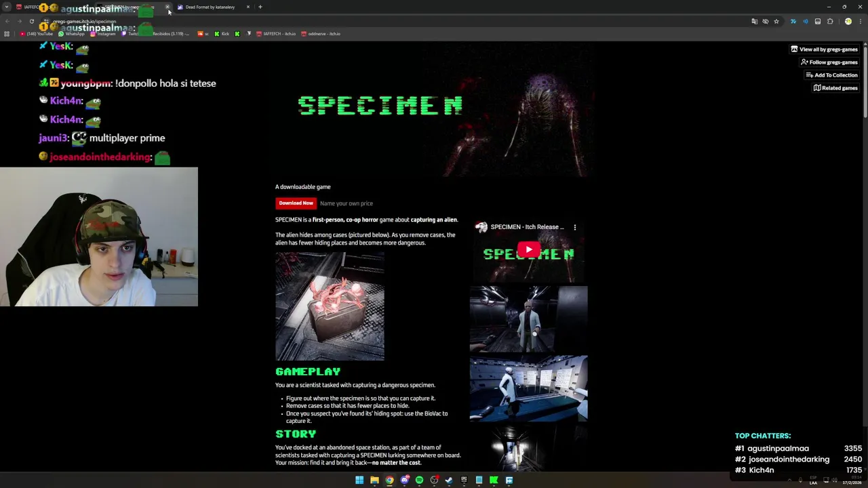Open Discord from the taskbar
The width and height of the screenshot is (868, 488).
(404, 480)
